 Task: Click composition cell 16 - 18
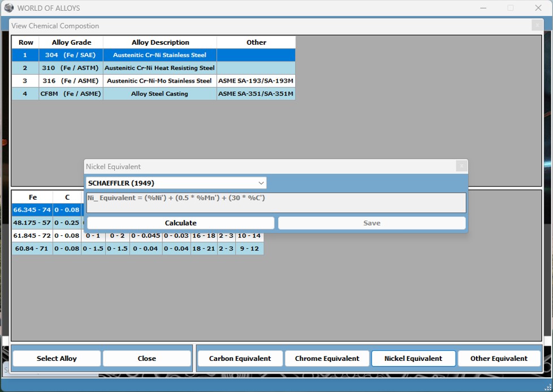204,236
